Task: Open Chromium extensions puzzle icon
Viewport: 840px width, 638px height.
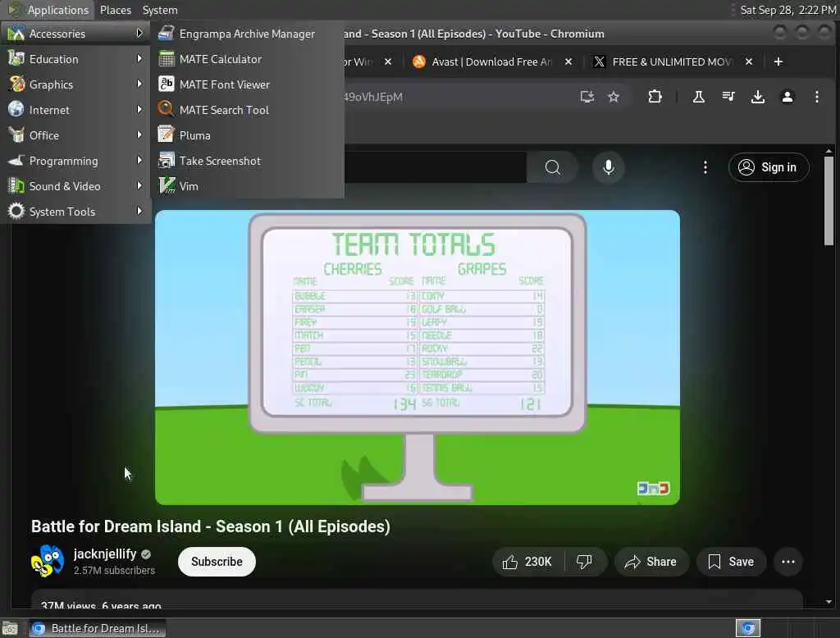Action: click(655, 97)
